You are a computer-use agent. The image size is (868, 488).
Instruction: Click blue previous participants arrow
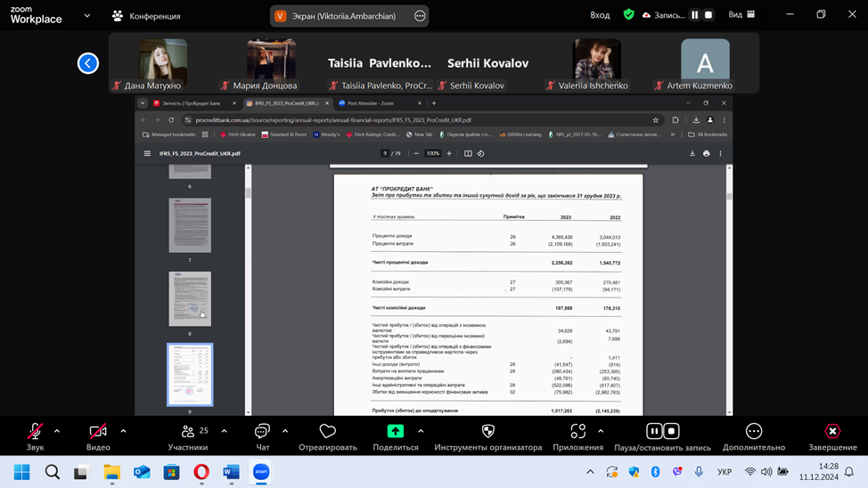88,63
